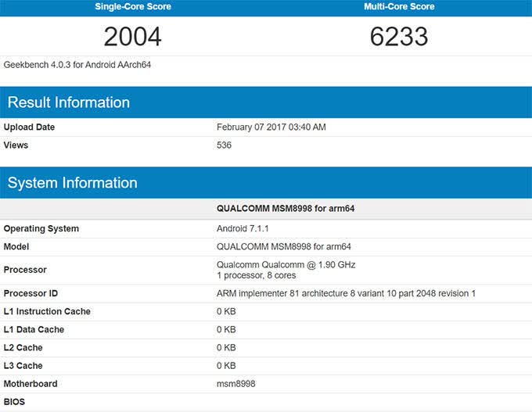Click the Geekbench 4.0.3 for Android AArch64 text

77,65
